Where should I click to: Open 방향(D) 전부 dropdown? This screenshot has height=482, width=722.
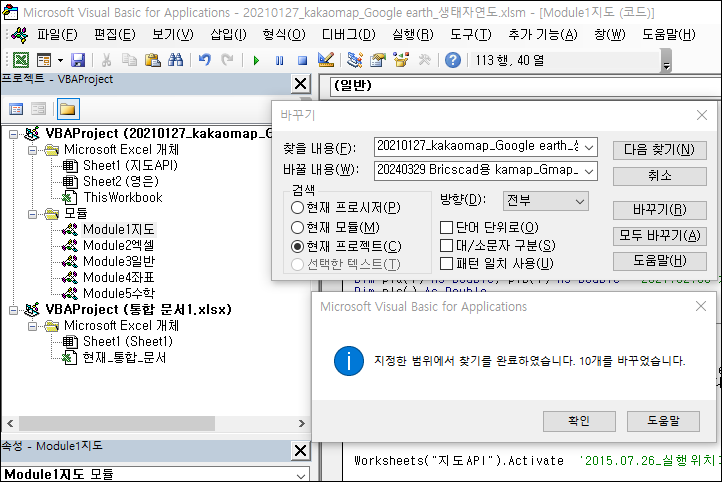tap(546, 201)
